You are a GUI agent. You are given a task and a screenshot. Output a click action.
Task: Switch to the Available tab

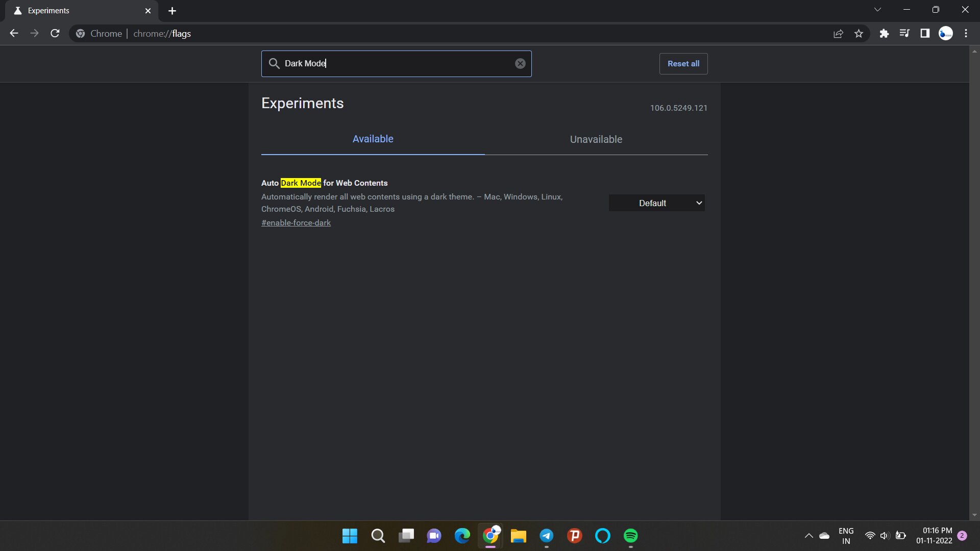(x=372, y=139)
